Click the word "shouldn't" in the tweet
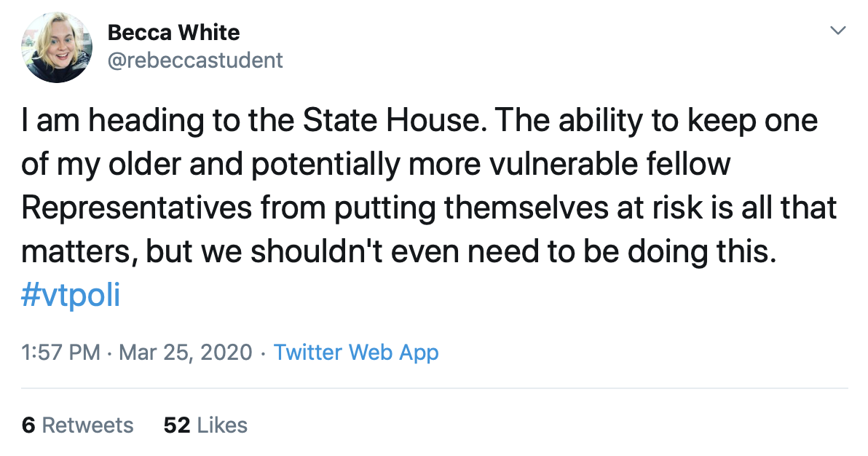 (x=320, y=251)
